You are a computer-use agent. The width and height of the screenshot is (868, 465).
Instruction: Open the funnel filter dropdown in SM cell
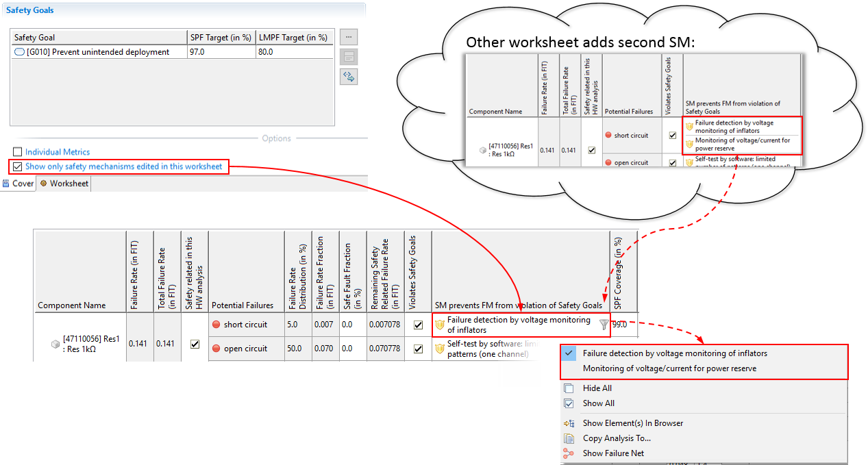point(604,325)
